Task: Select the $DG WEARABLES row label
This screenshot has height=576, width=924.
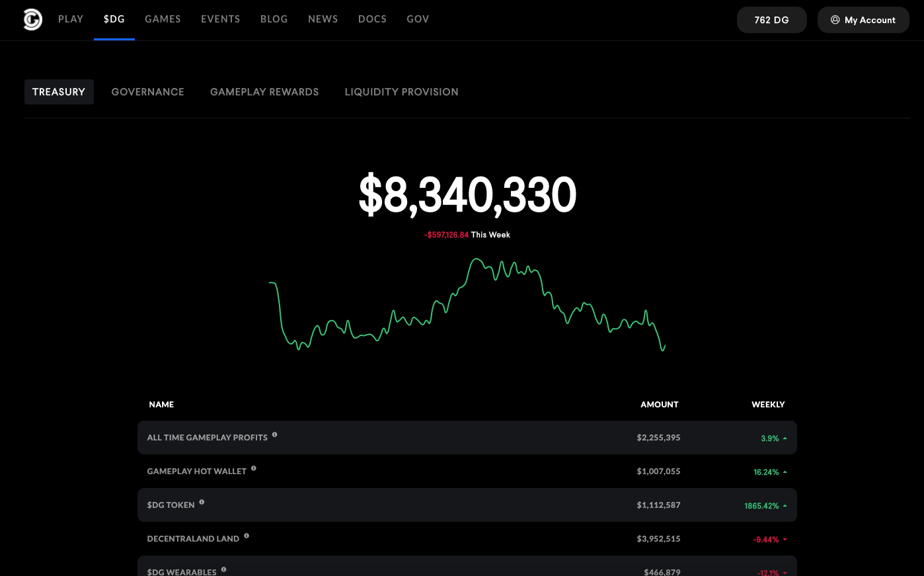Action: [182, 572]
